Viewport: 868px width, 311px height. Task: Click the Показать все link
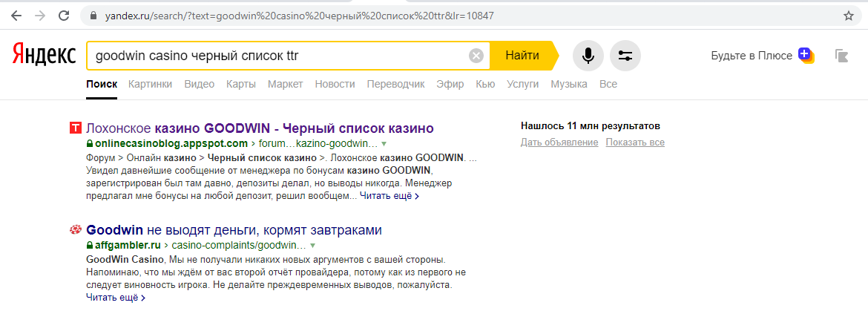635,143
